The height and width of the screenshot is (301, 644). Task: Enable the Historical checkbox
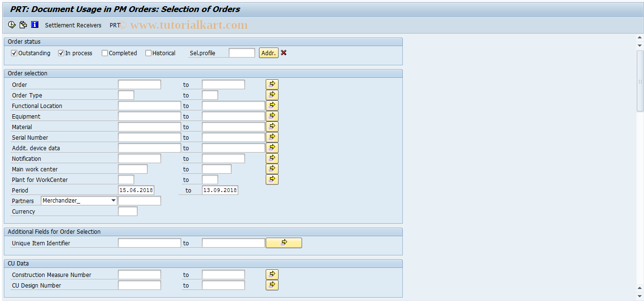(x=148, y=53)
